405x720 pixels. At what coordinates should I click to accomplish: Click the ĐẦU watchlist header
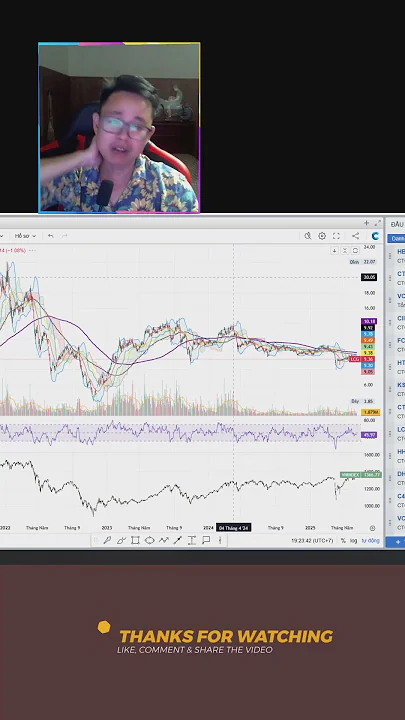pos(397,224)
